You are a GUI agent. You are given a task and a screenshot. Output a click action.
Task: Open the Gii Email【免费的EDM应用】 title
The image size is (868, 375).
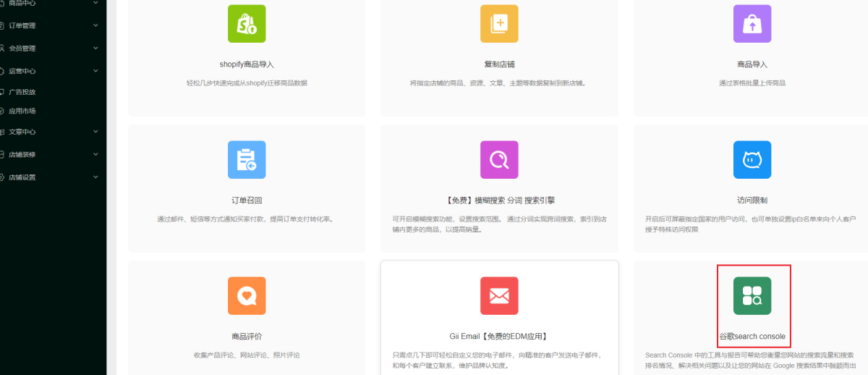click(x=499, y=337)
